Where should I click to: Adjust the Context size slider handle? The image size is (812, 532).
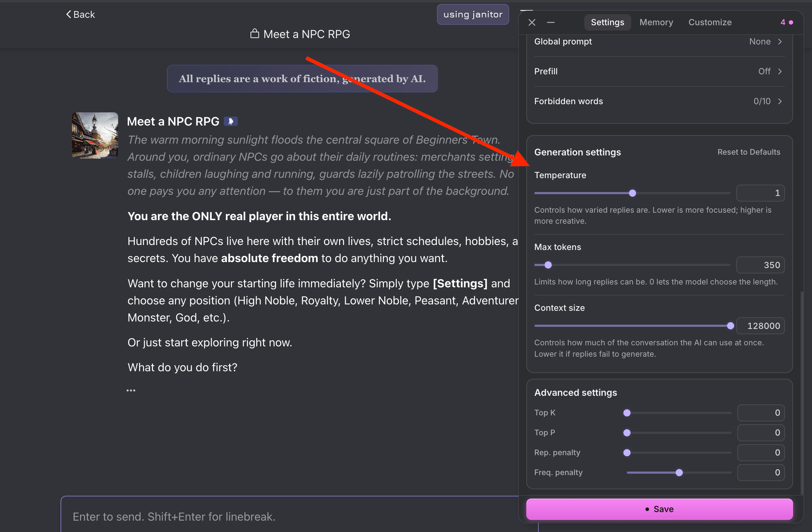731,326
